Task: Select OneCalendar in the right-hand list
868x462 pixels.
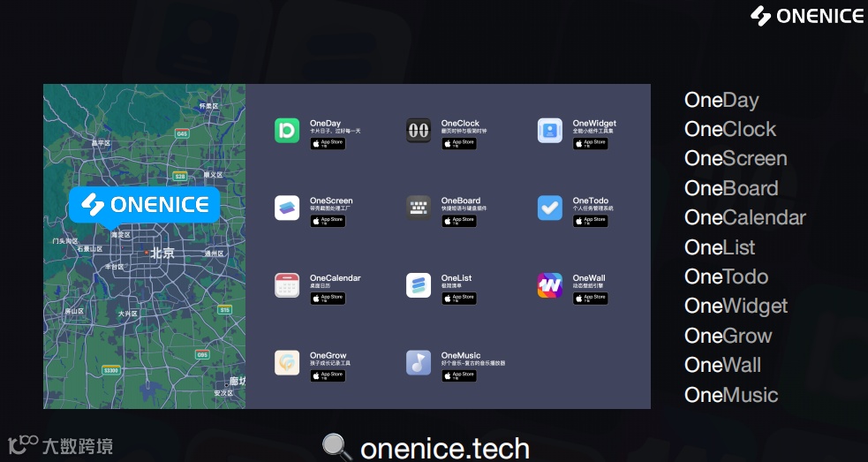Action: pos(745,217)
